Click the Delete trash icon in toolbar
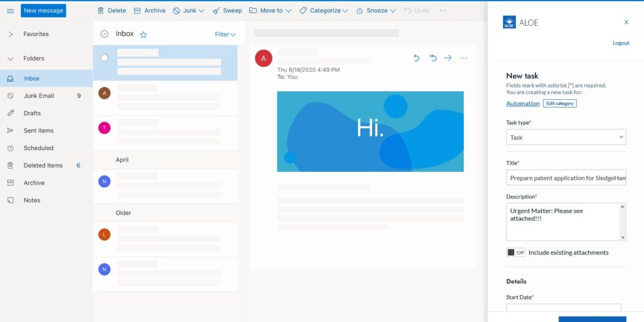This screenshot has width=644, height=322. 100,11
